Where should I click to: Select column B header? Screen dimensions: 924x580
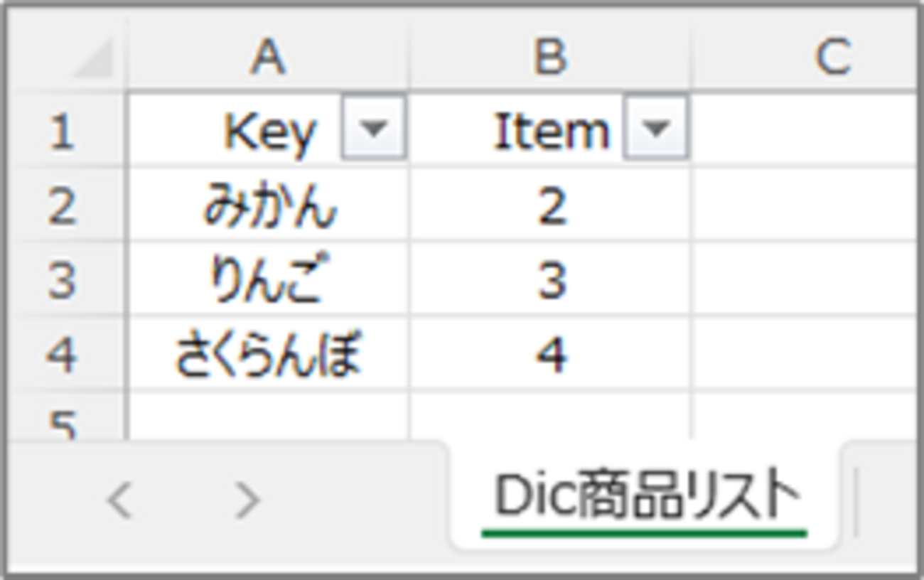[550, 57]
